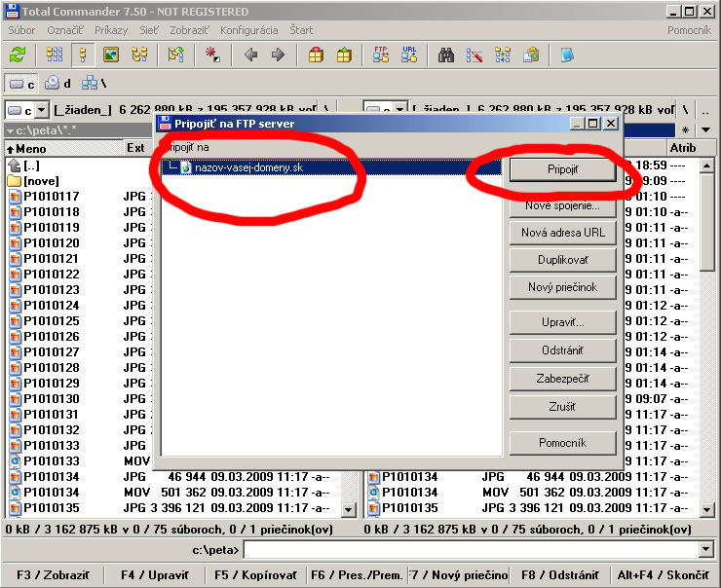Click F4 / Upraviť function button
The image size is (721, 588).
pos(155,575)
